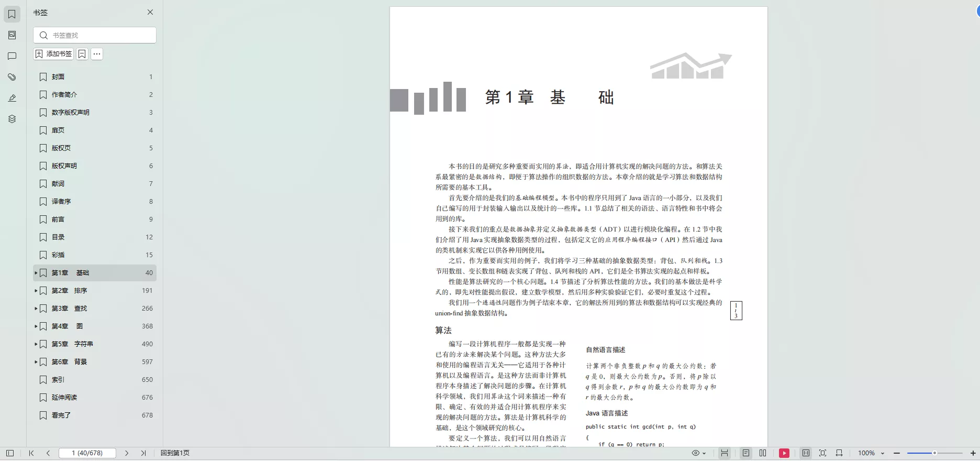980x461 pixels.
Task: Open the comments panel icon in sidebar
Action: tap(12, 56)
